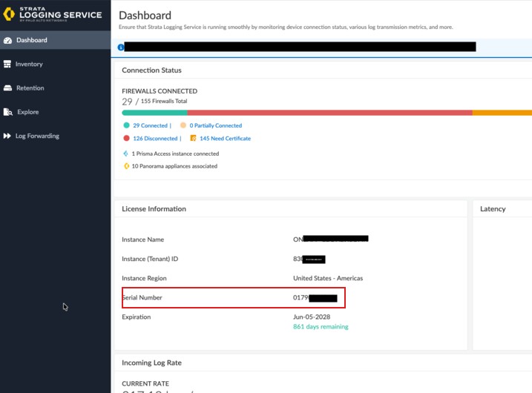
Task: Click red segment of firewall status bar
Action: (x=329, y=113)
